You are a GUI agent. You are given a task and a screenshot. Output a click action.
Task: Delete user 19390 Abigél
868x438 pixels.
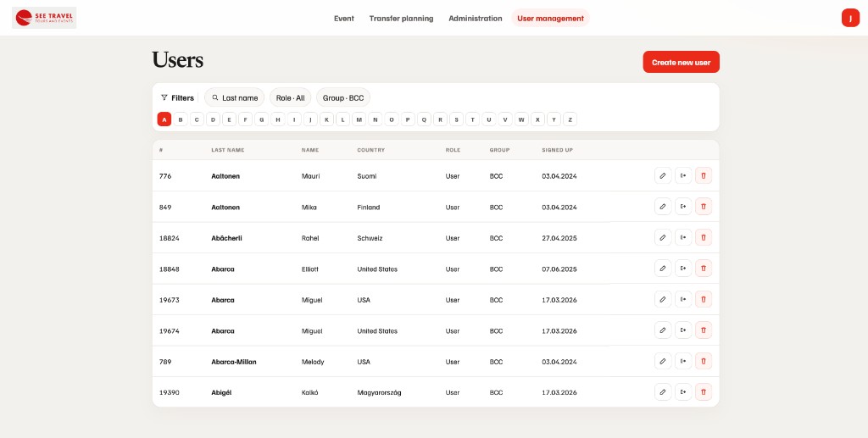[704, 392]
